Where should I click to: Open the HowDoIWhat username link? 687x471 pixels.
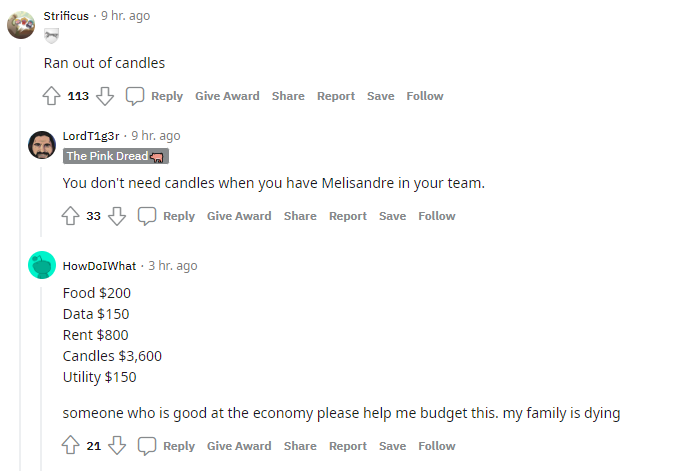click(99, 266)
